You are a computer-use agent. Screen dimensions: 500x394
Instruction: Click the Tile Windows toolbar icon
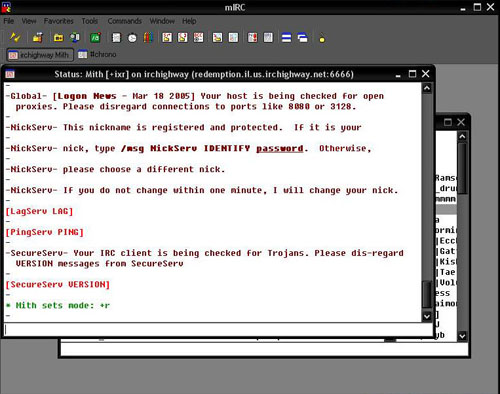tap(286, 38)
